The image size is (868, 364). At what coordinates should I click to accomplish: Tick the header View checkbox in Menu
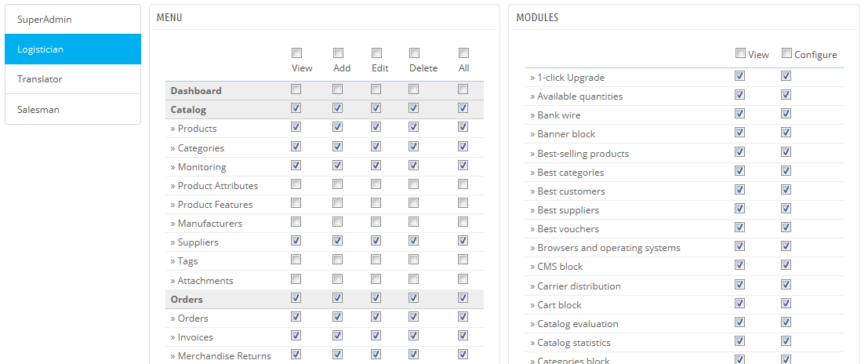(x=296, y=53)
